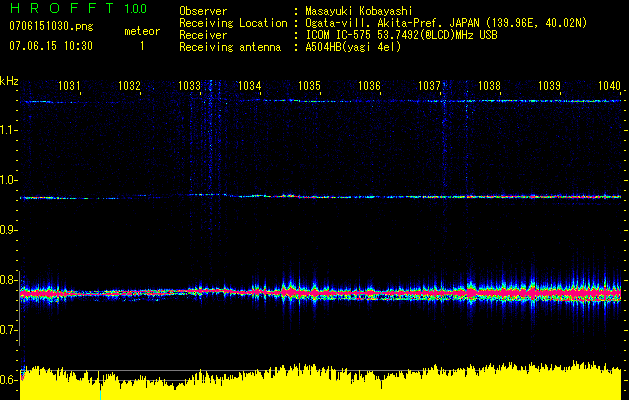Click time marker 1032
This screenshot has width=629, height=400.
pyautogui.click(x=129, y=86)
